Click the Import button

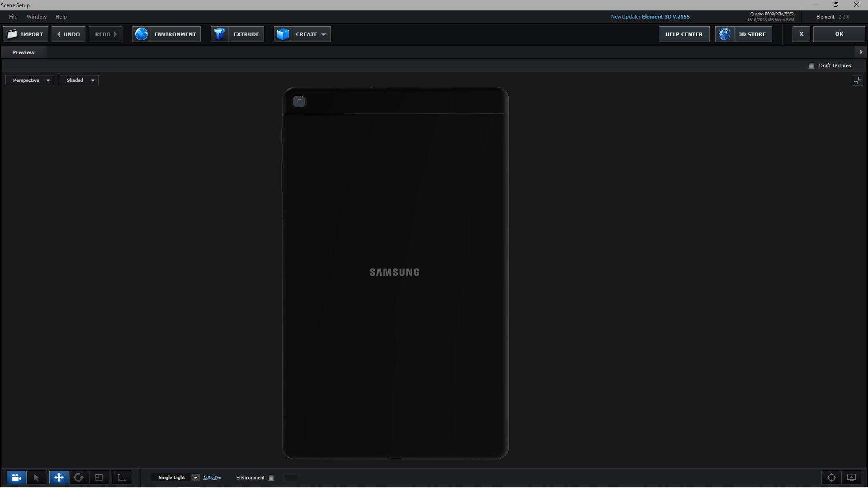[25, 34]
